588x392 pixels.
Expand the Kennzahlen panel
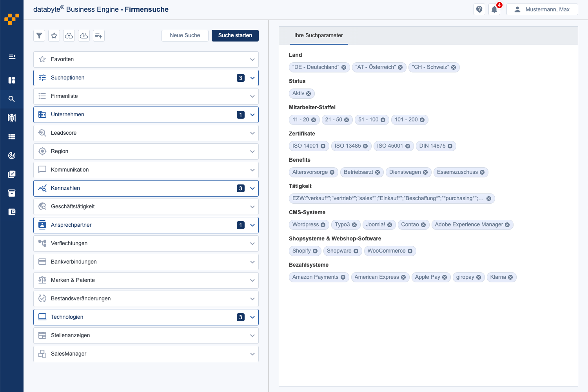pos(252,188)
